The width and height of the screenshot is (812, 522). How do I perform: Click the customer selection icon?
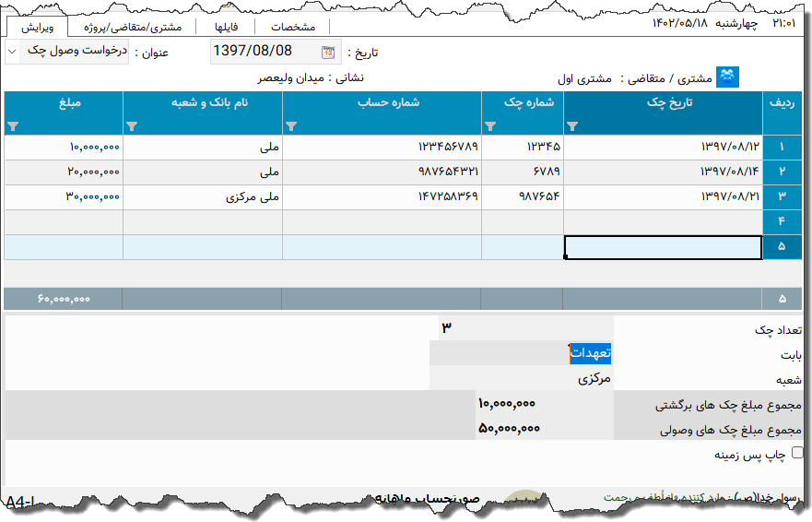click(x=728, y=78)
